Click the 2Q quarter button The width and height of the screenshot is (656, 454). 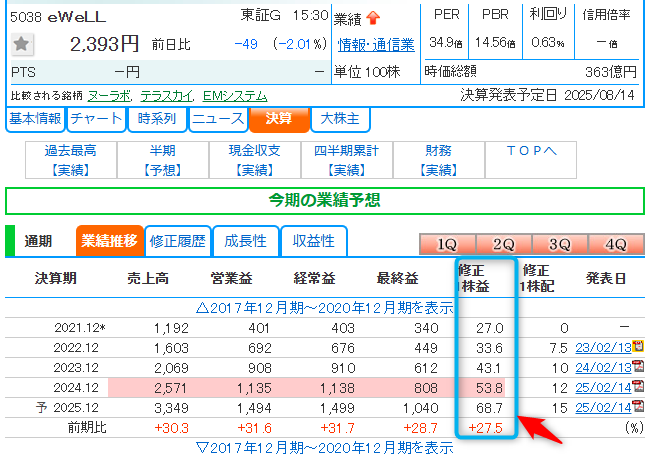tap(504, 244)
